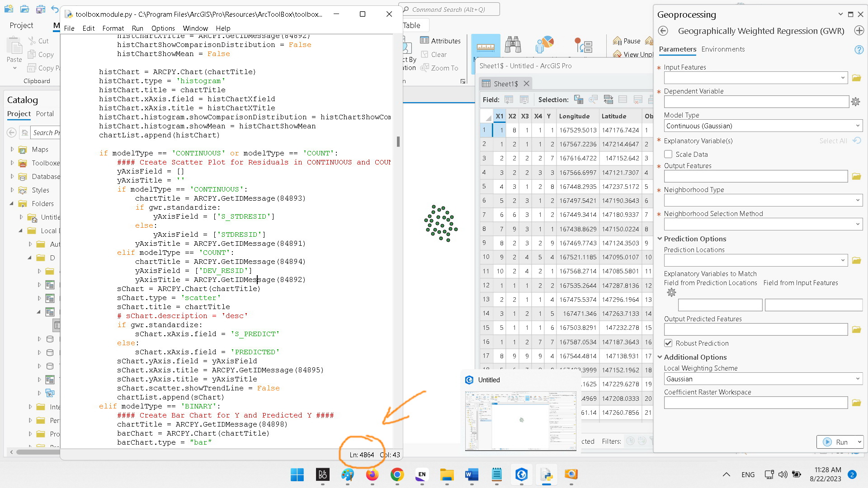Disable Robust Prediction
Viewport: 868px width, 488px height.
pyautogui.click(x=668, y=343)
